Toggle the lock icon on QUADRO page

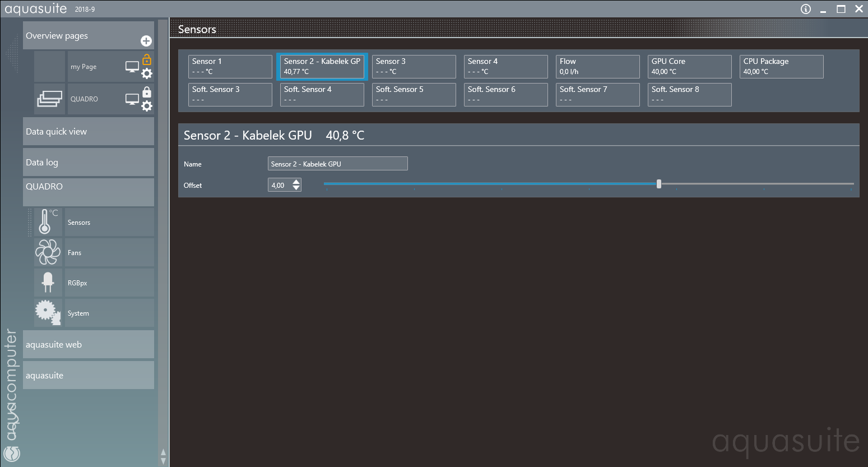click(x=147, y=92)
